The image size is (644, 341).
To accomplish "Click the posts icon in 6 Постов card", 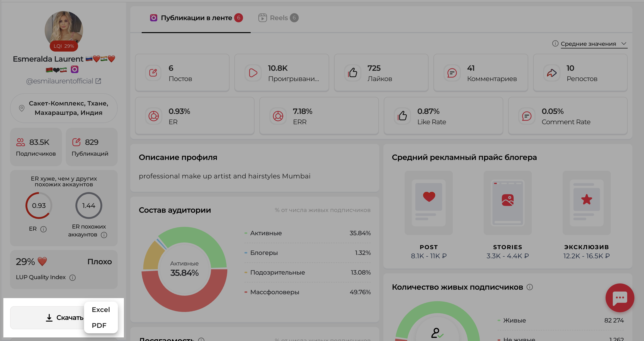I will (x=153, y=73).
